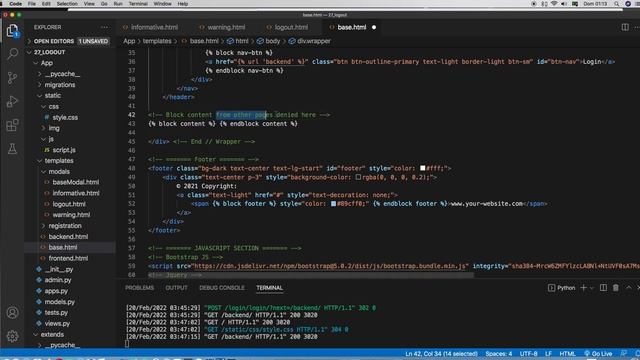
Task: Kill terminal with the trash icon
Action: (x=616, y=288)
